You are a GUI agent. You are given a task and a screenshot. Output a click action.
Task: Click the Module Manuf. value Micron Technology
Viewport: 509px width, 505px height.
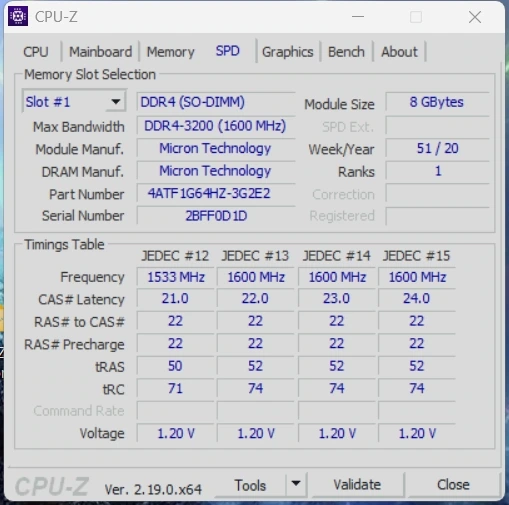coord(216,148)
